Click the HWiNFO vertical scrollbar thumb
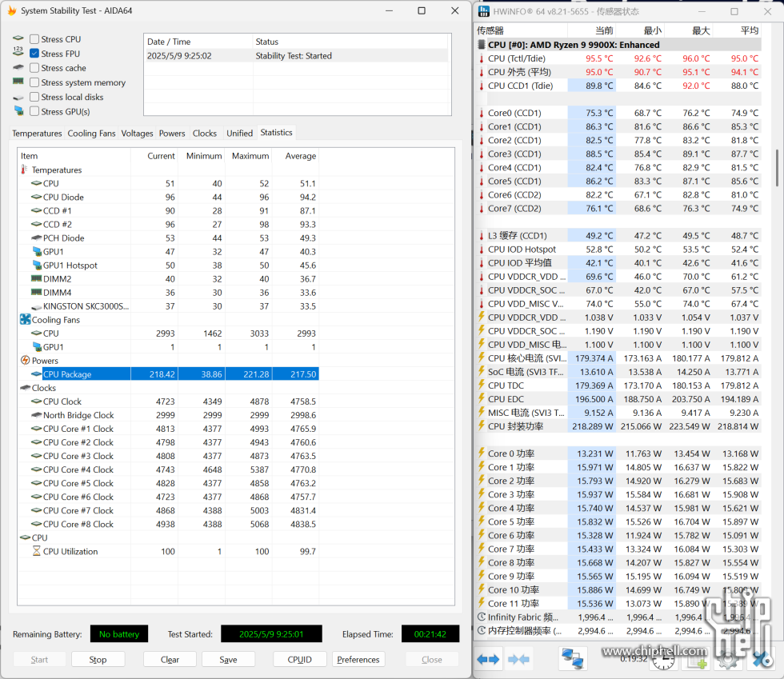The height and width of the screenshot is (679, 784). coord(777,167)
